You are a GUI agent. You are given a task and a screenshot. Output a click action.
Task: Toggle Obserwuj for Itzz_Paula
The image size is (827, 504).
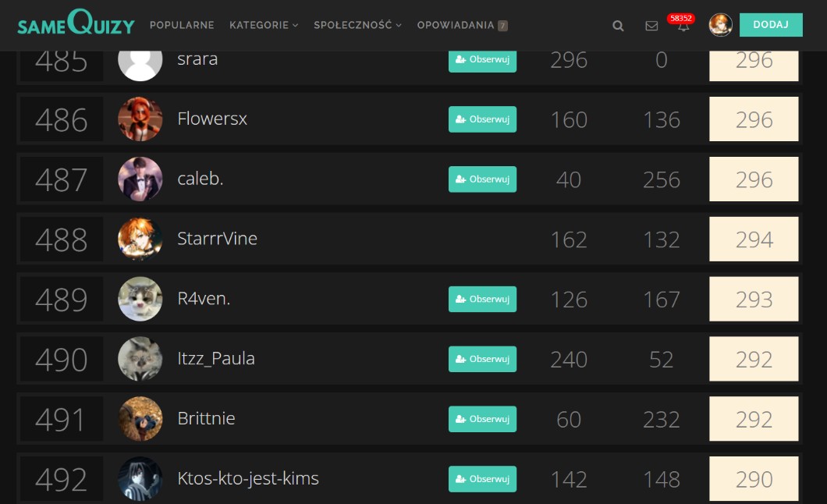pos(482,359)
